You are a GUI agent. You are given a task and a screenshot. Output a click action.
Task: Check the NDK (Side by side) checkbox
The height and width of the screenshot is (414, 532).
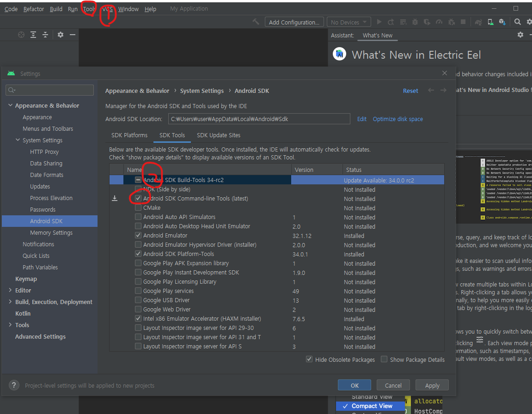click(138, 189)
